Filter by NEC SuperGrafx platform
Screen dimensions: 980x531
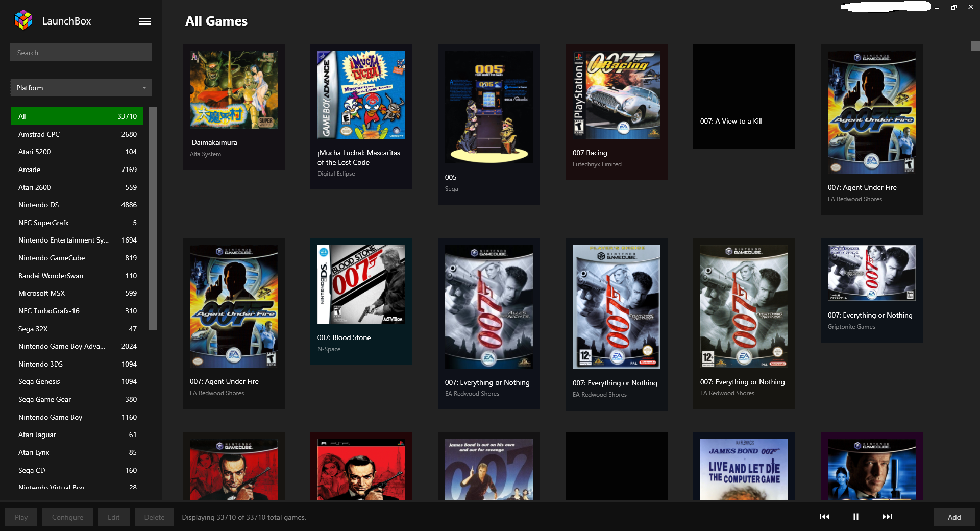(x=77, y=223)
